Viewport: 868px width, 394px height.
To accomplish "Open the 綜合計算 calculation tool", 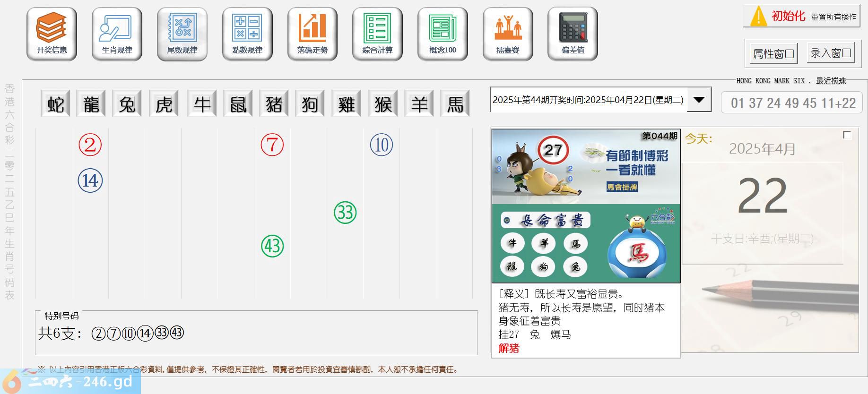I will (377, 34).
